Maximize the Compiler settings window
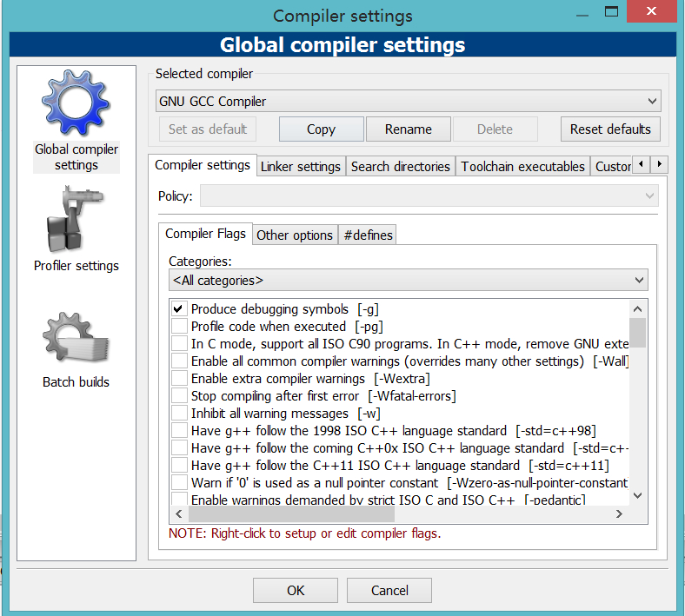 pyautogui.click(x=611, y=11)
